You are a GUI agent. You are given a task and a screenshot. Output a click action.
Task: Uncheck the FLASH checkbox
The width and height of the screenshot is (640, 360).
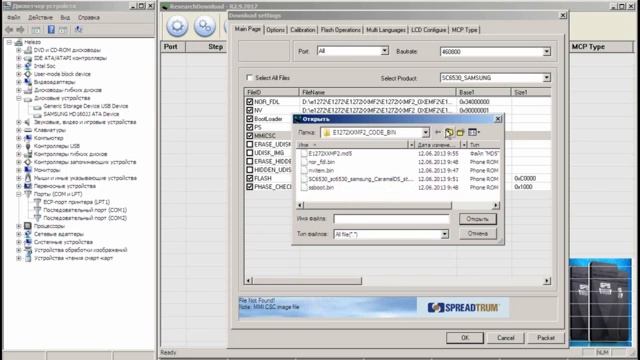click(249, 178)
